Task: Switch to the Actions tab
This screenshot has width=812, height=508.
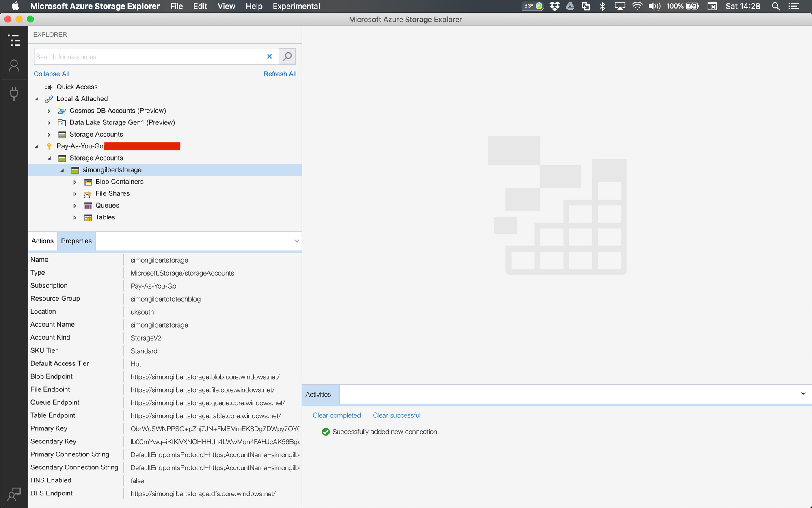Action: (x=42, y=241)
